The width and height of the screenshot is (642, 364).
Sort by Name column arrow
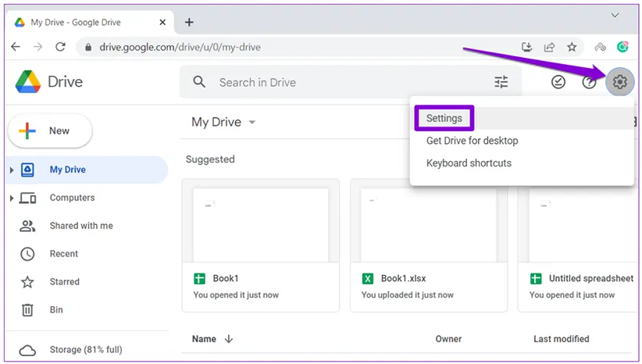229,339
